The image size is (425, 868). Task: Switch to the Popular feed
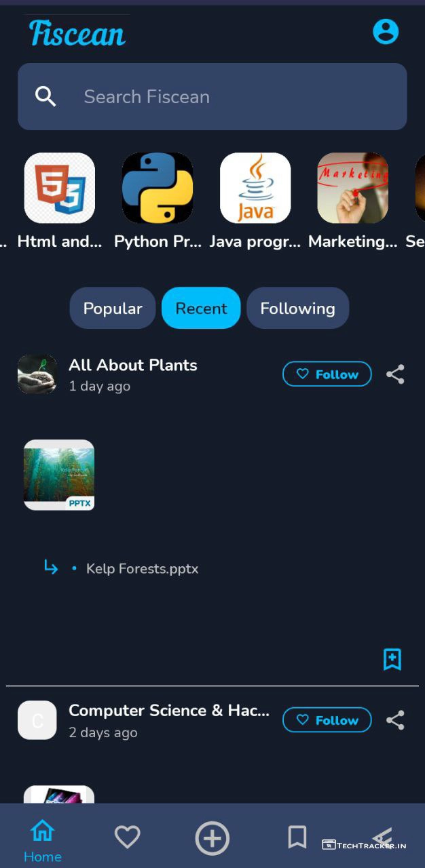[113, 308]
